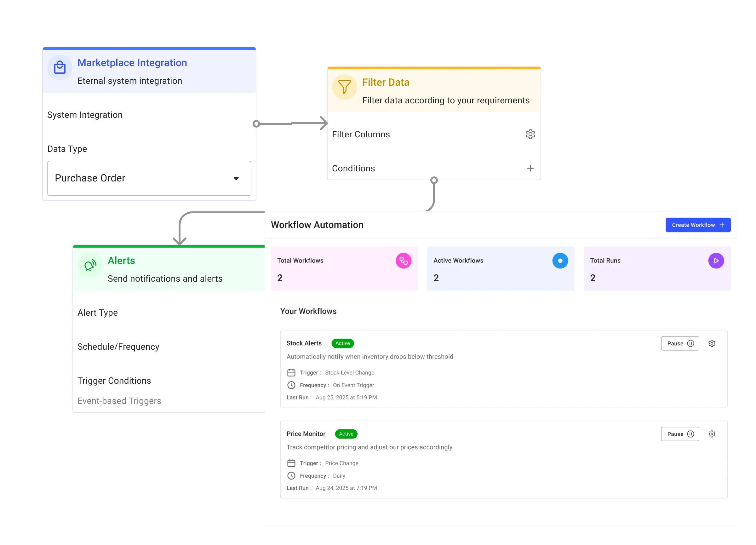Open settings gear for Price Monitor workflow
This screenshot has height=545, width=756.
tap(712, 434)
